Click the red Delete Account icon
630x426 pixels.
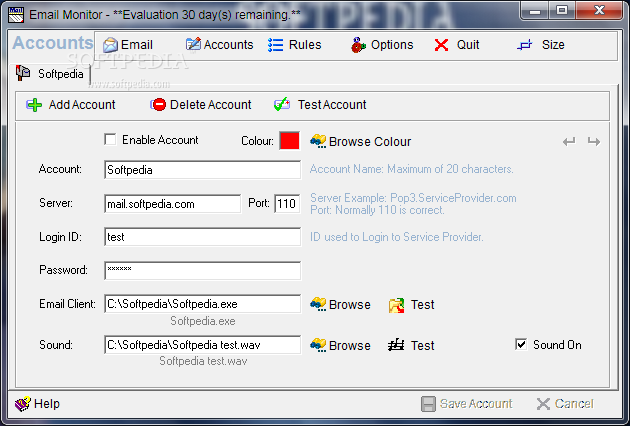[x=158, y=105]
